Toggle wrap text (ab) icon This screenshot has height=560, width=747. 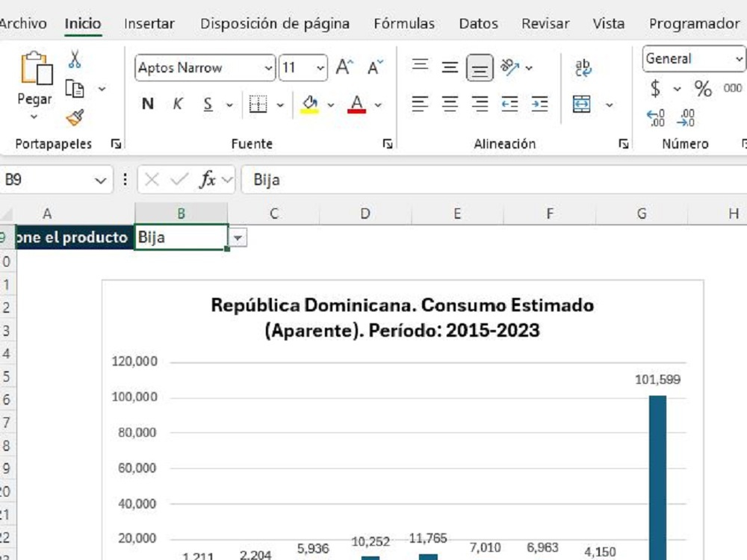583,68
